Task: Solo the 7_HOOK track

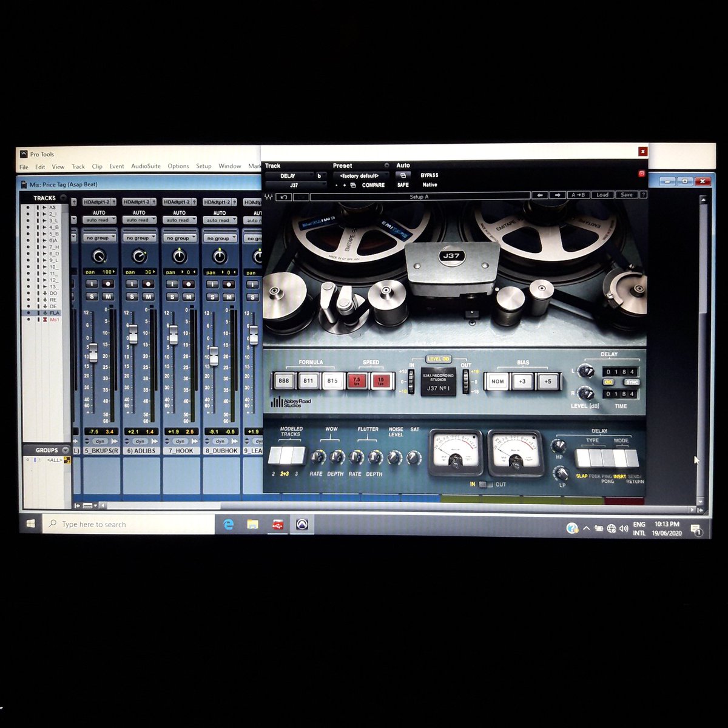Action: [x=172, y=295]
